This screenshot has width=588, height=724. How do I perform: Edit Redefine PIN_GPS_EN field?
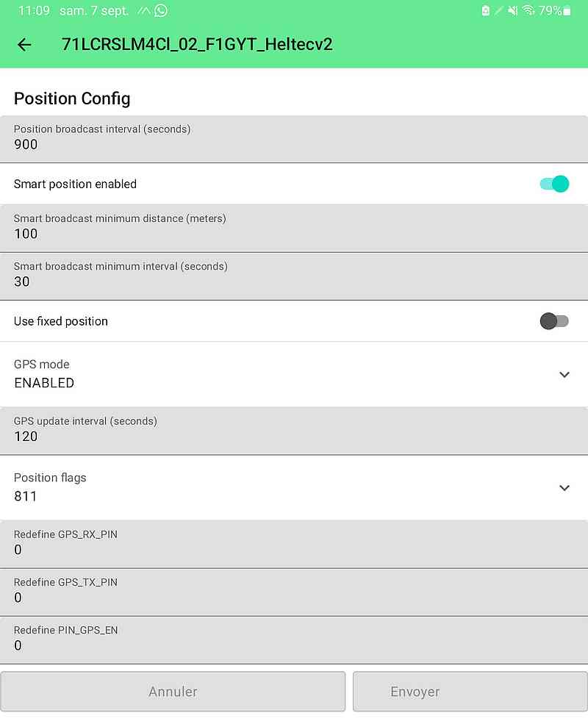click(x=294, y=640)
